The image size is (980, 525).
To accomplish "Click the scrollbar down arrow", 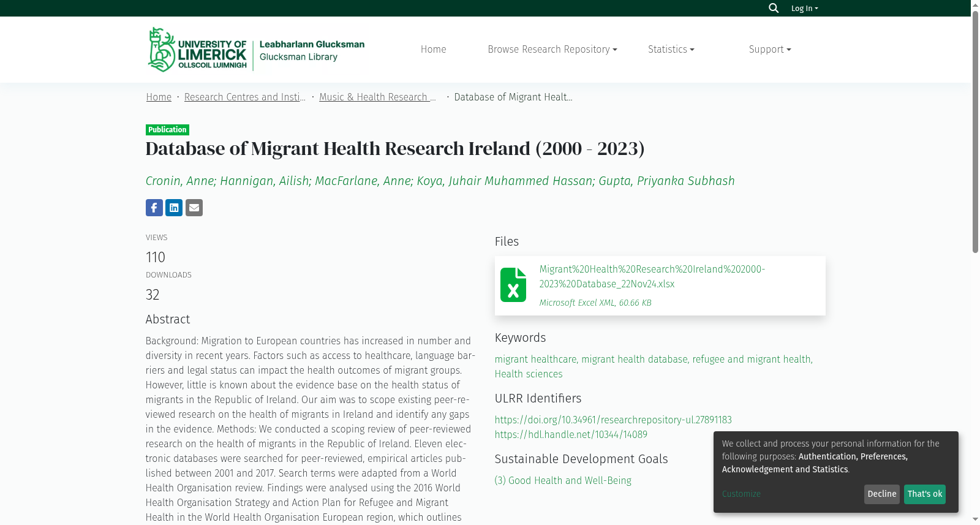I will tap(975, 519).
